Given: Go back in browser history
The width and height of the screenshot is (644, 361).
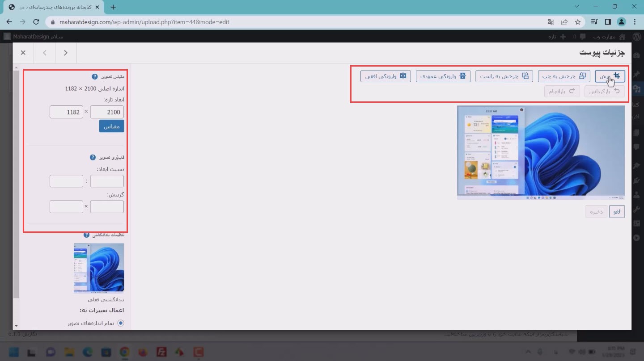Looking at the screenshot, I should [x=9, y=21].
